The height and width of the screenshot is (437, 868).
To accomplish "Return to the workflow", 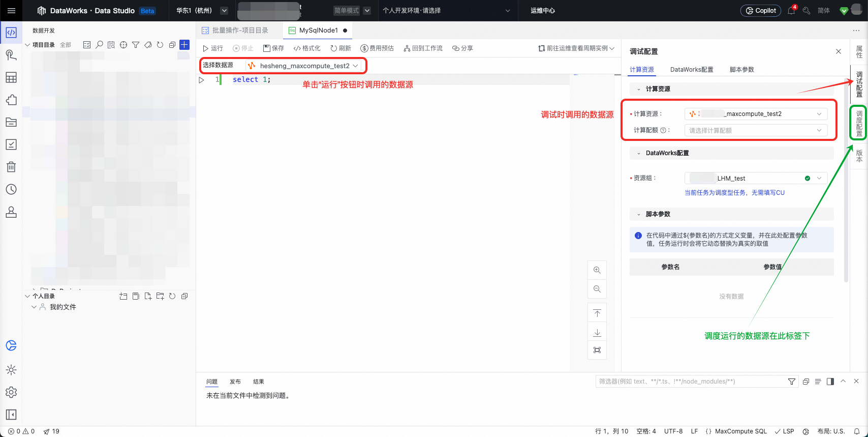I will click(x=423, y=48).
